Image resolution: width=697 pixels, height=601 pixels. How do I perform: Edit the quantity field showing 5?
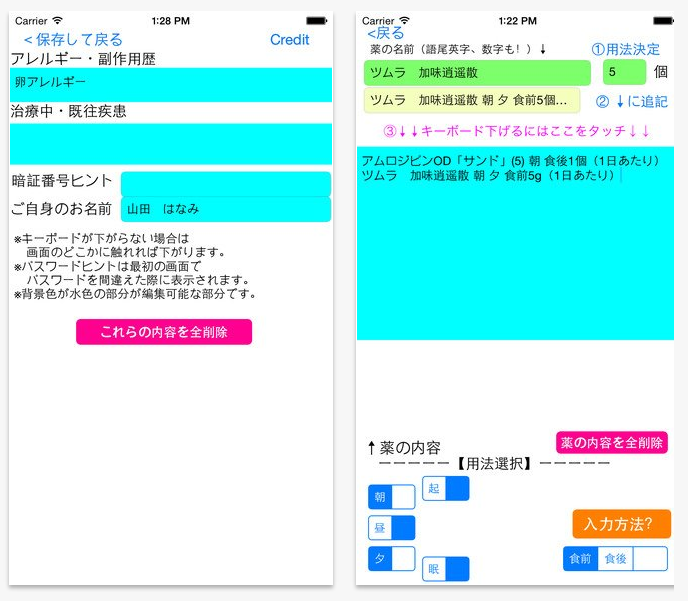[x=624, y=72]
